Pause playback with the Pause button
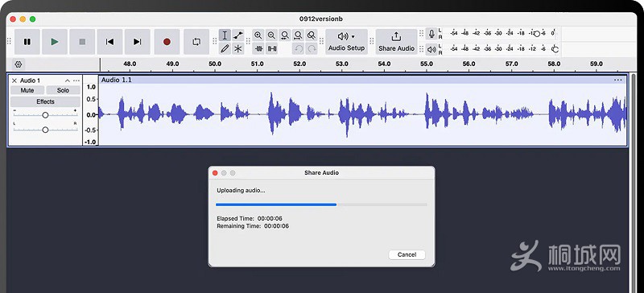The height and width of the screenshot is (293, 644). pos(27,42)
